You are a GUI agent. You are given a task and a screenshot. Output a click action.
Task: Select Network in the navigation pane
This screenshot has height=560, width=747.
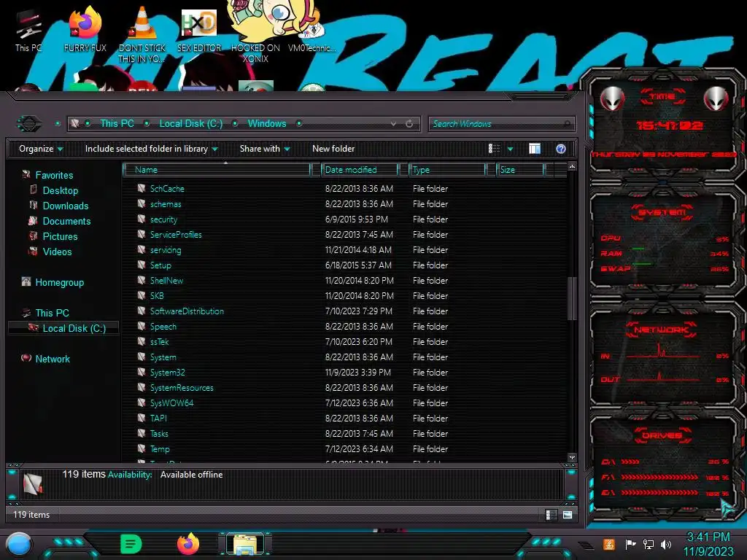[x=53, y=359]
